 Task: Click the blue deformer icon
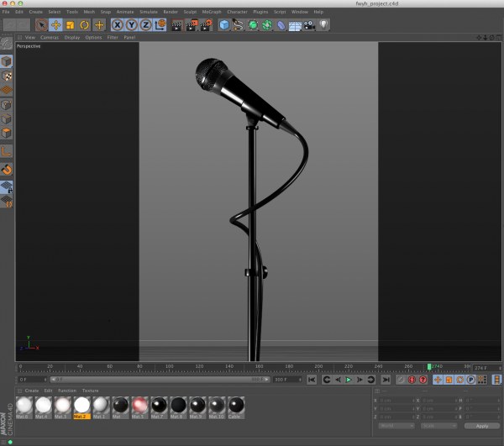[281, 25]
